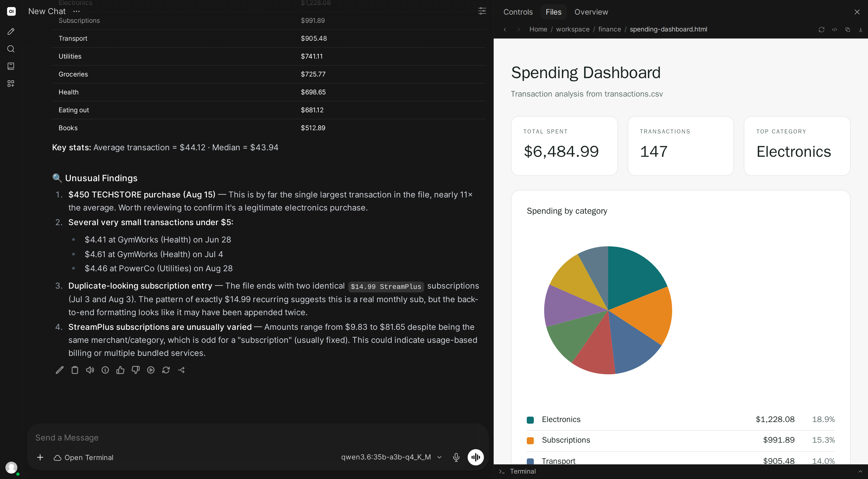868x479 pixels.
Task: Click the Books $512.89 table row
Action: [x=269, y=128]
